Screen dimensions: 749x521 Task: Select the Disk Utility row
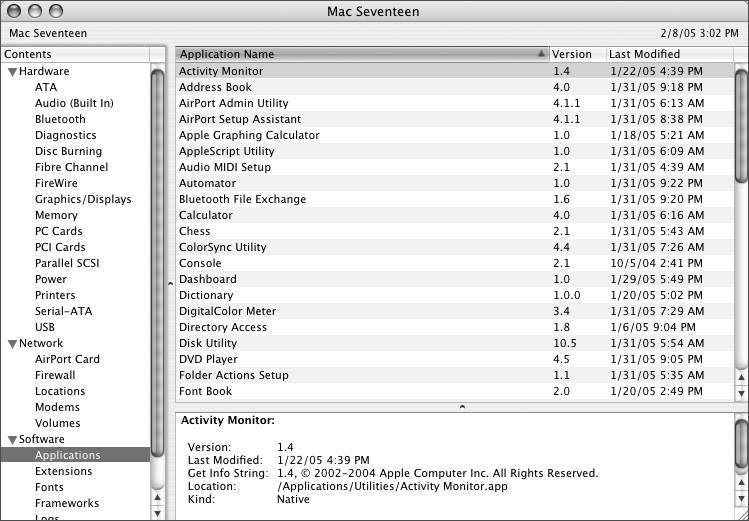[x=454, y=343]
